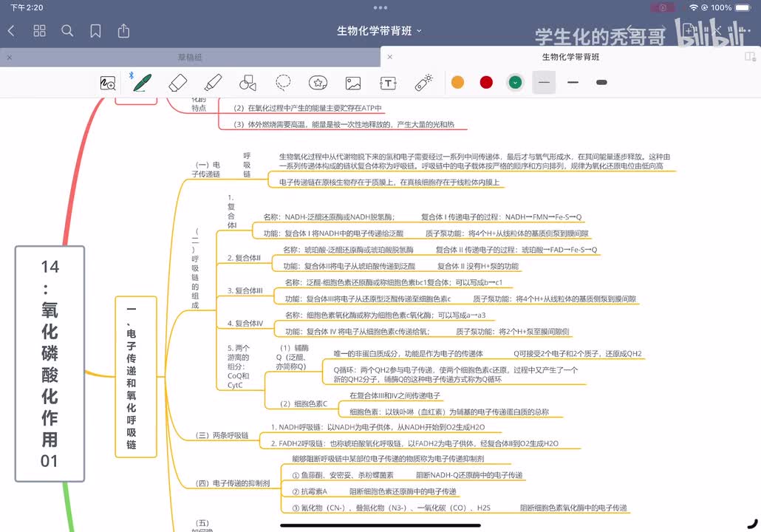Tap the 1. NADH呼吸链 line

click(x=378, y=427)
